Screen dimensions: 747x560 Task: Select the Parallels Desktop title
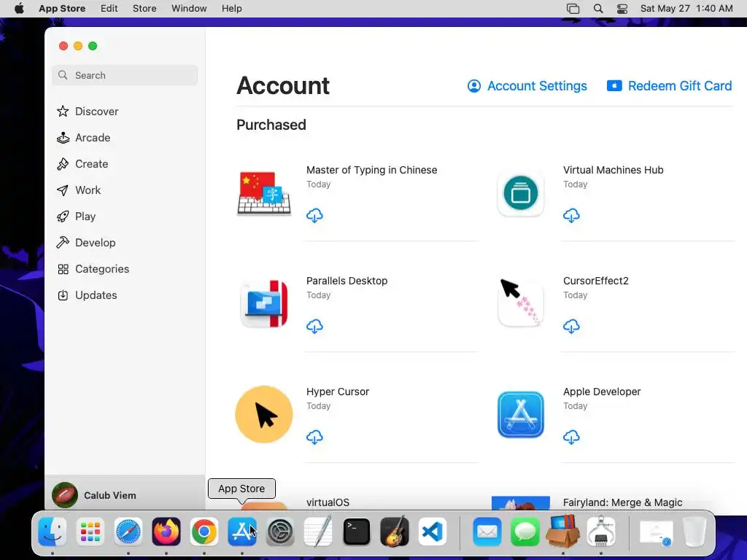(347, 281)
